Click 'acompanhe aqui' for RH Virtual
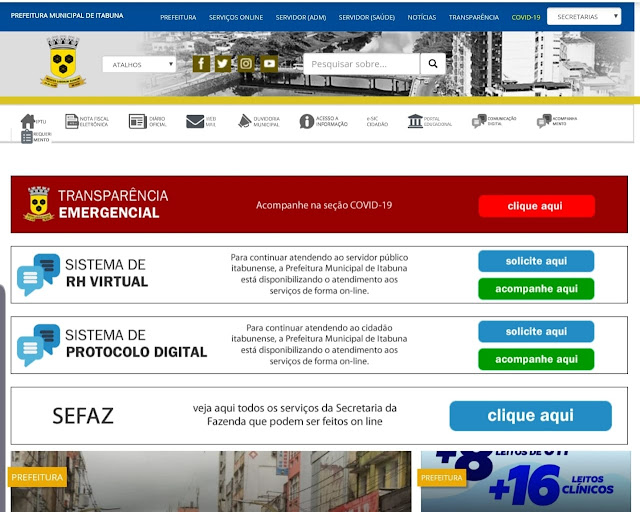Viewport: 640px width, 512px height. coord(536,289)
